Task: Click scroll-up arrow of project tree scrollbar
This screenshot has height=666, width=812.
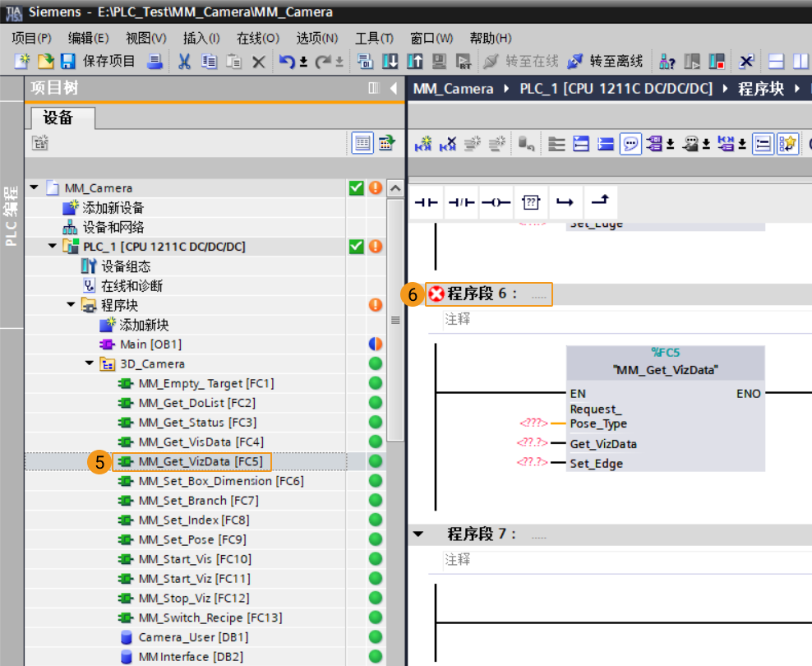Action: coord(395,188)
